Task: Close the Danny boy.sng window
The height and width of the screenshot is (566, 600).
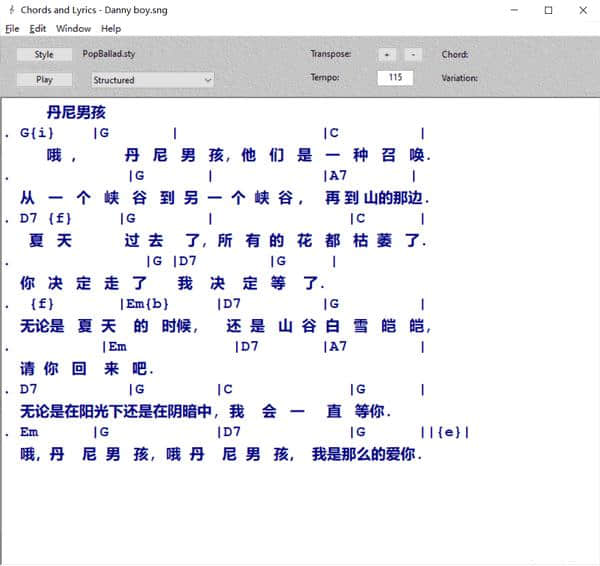Action: [583, 10]
